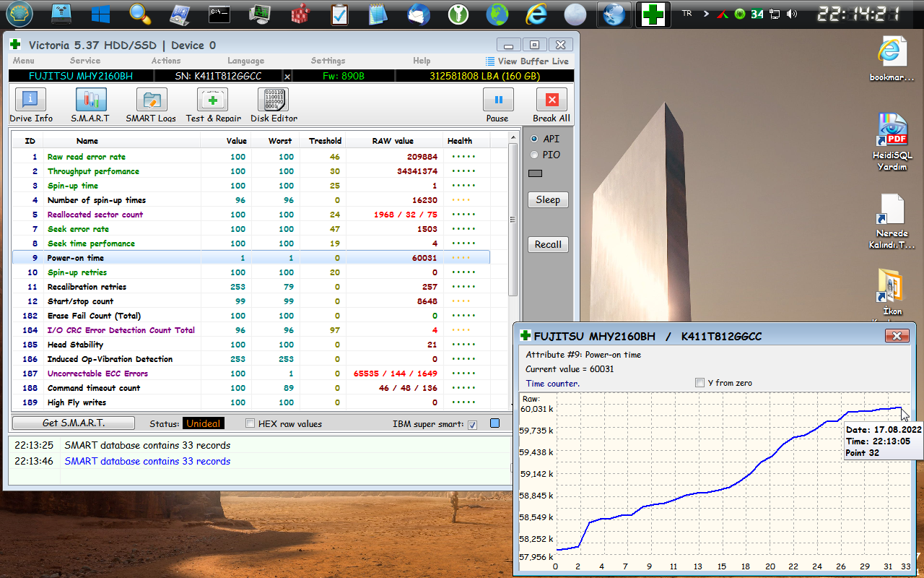Image resolution: width=924 pixels, height=578 pixels.
Task: Click the small x beside the serial number
Action: [287, 76]
